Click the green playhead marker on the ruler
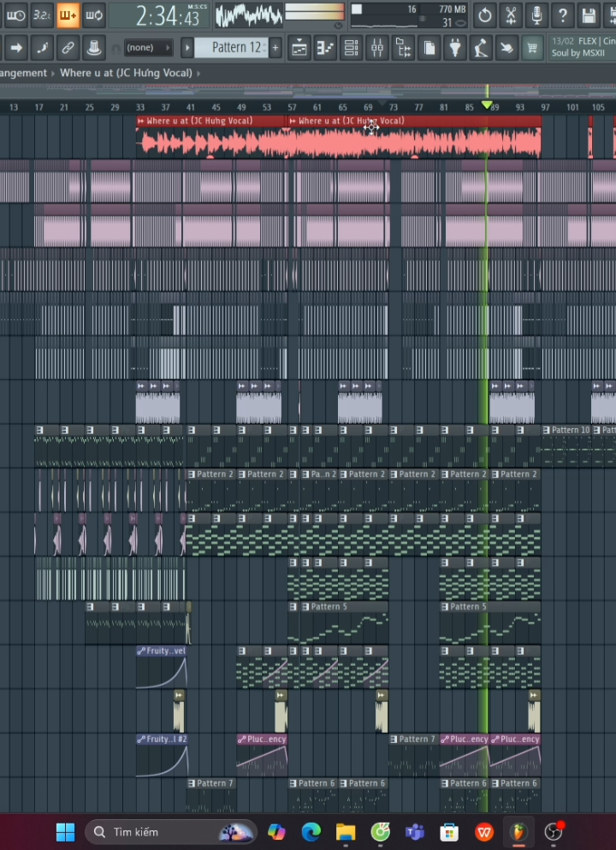Image resolution: width=616 pixels, height=850 pixels. tap(487, 104)
